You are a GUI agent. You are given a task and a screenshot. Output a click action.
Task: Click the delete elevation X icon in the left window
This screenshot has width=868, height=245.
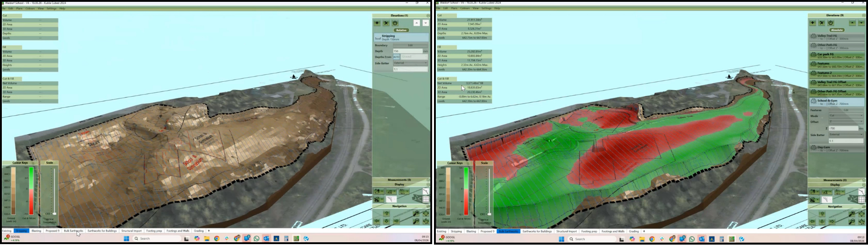pyautogui.click(x=386, y=23)
